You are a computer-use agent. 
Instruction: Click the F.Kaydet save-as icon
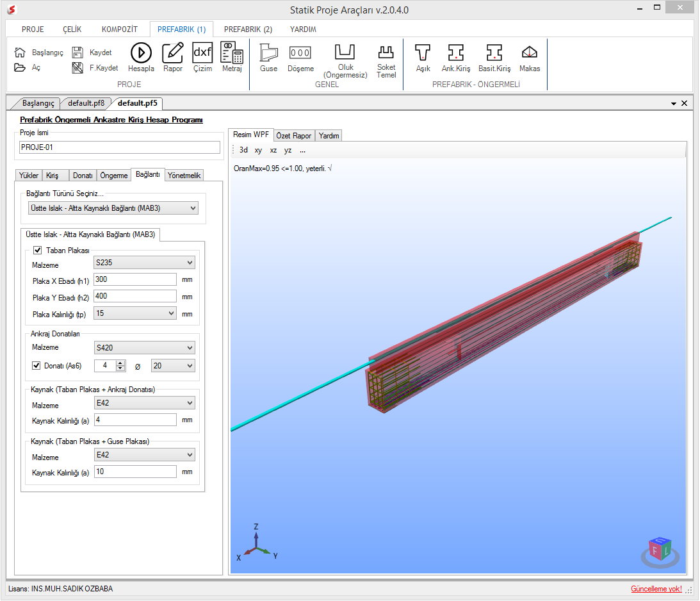coord(77,68)
